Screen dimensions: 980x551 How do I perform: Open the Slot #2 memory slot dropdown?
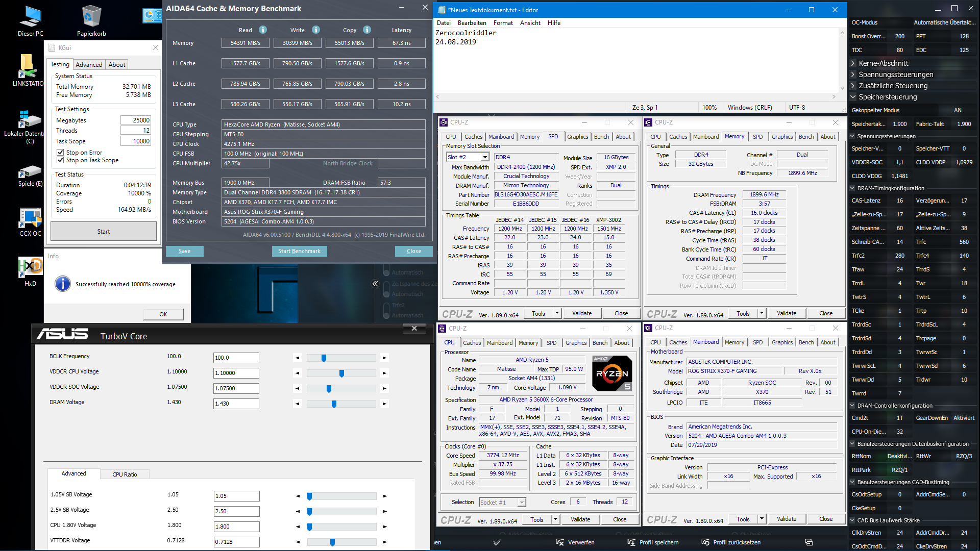pyautogui.click(x=485, y=157)
